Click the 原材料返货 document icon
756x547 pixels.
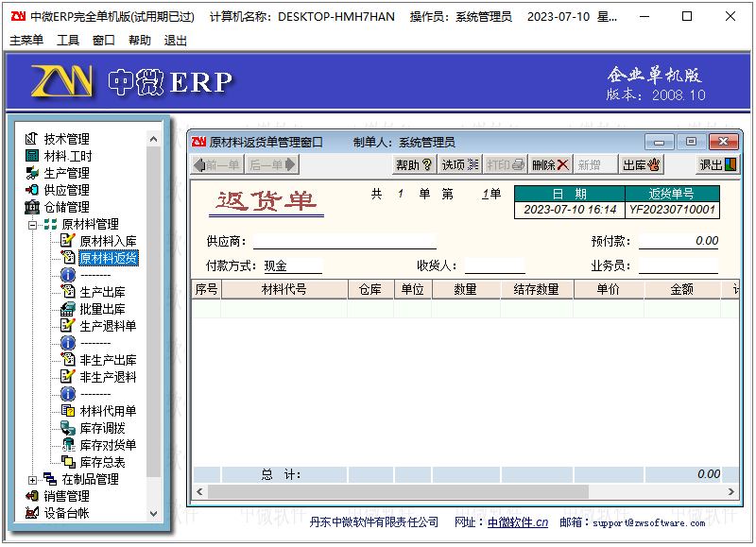click(68, 258)
